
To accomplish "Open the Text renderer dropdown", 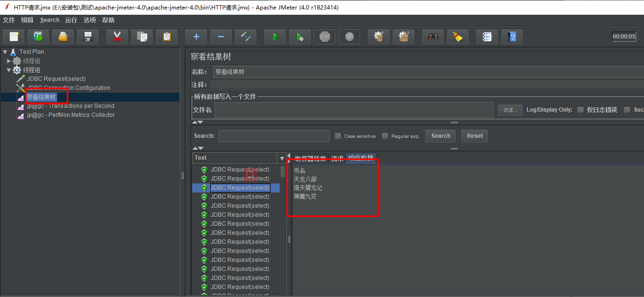I will (282, 158).
